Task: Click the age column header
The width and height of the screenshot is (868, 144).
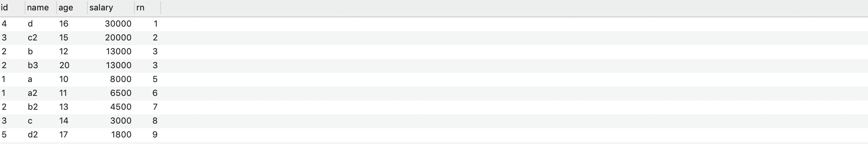Action: (x=72, y=8)
